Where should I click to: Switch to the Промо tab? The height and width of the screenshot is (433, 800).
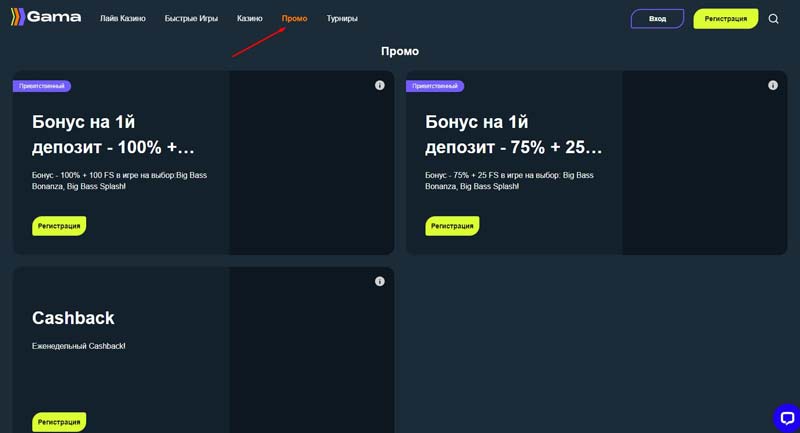[294, 18]
